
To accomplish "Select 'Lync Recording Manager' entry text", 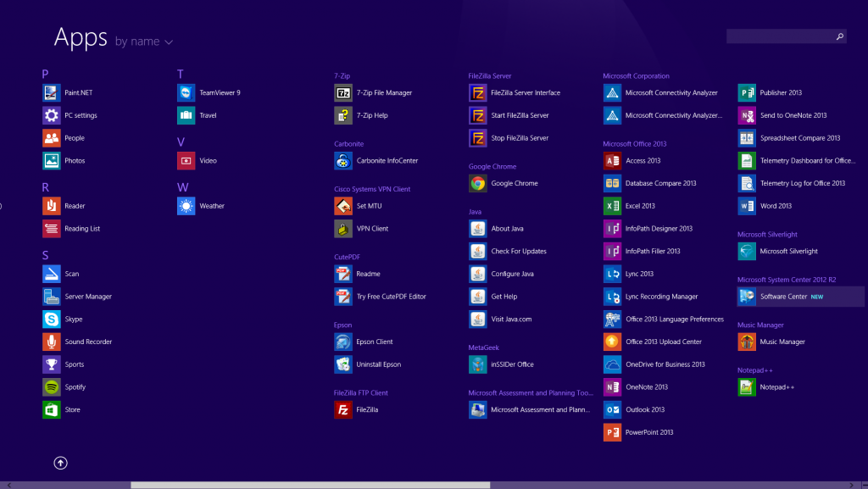I will 661,297.
